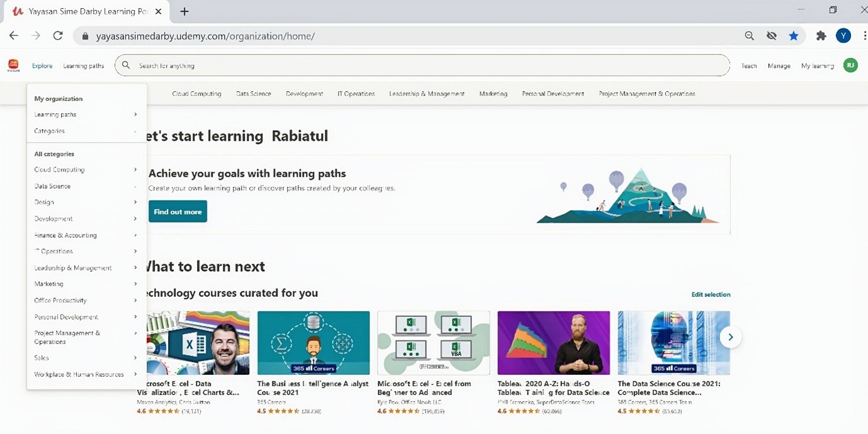
Task: Select Data Science in top category bar
Action: pyautogui.click(x=253, y=94)
